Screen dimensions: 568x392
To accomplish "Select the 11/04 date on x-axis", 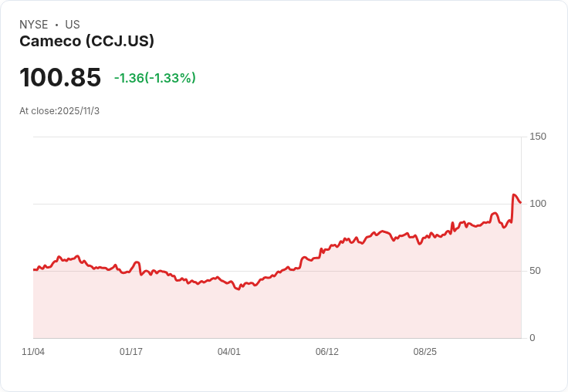I will 33,352.
